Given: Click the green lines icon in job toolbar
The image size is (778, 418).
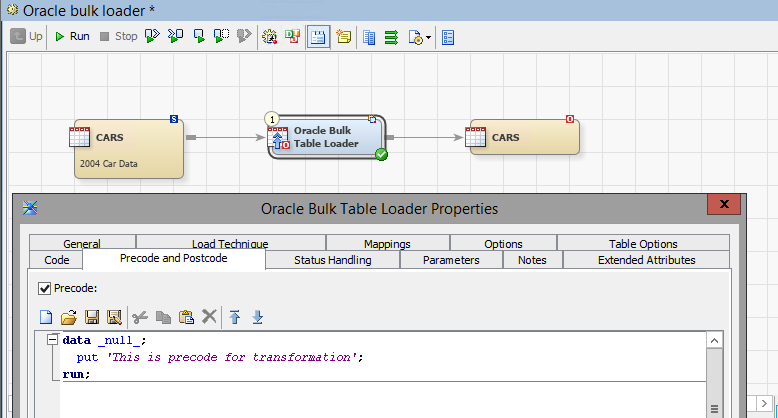Looking at the screenshot, I should [391, 37].
